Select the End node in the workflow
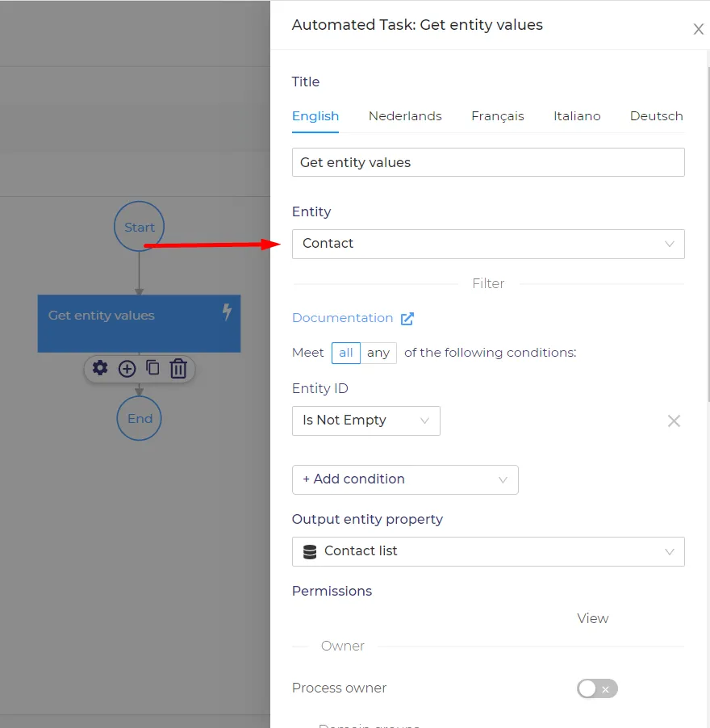Image resolution: width=710 pixels, height=728 pixels. click(x=140, y=418)
